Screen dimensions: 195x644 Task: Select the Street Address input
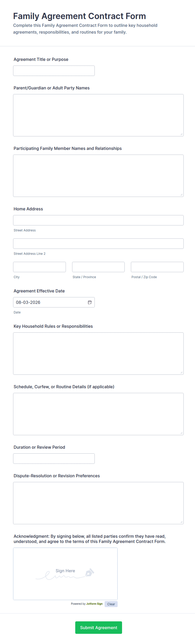click(x=98, y=220)
